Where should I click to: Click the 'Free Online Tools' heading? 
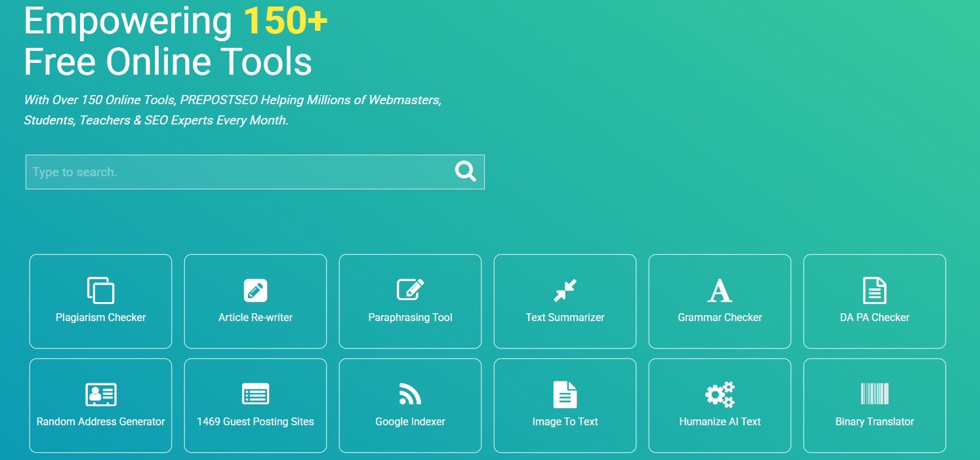click(x=168, y=62)
